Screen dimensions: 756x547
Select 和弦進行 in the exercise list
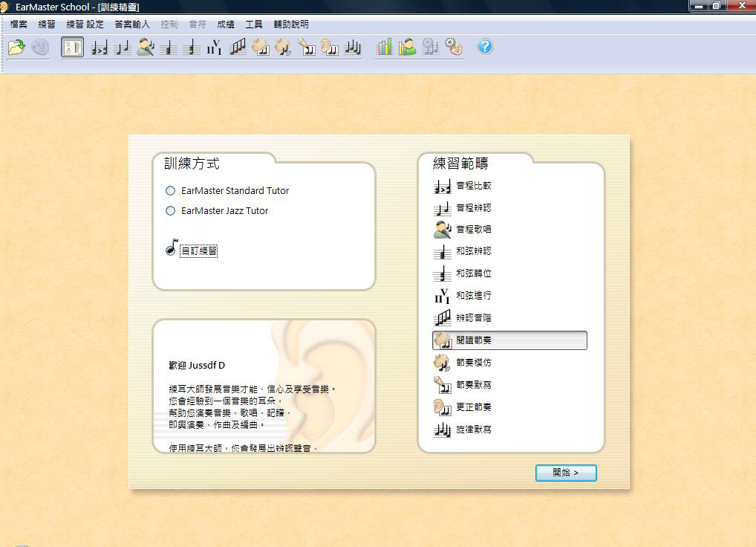(473, 296)
